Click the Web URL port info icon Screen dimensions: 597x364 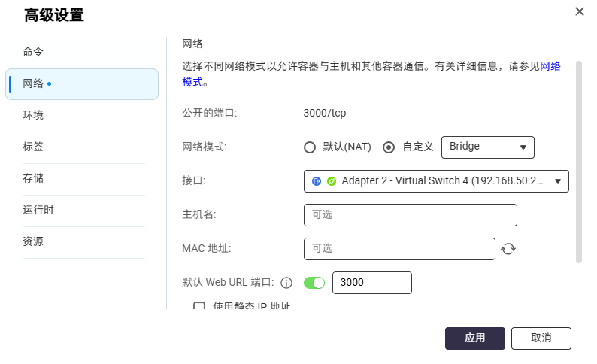coord(286,283)
